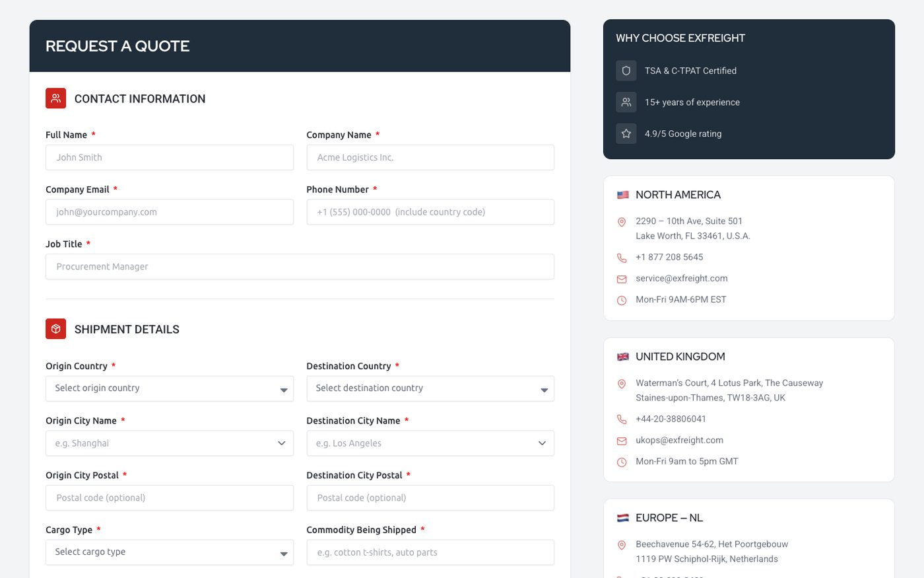Click the CONTACT INFORMATION section title
The width and height of the screenshot is (924, 578).
tap(140, 99)
